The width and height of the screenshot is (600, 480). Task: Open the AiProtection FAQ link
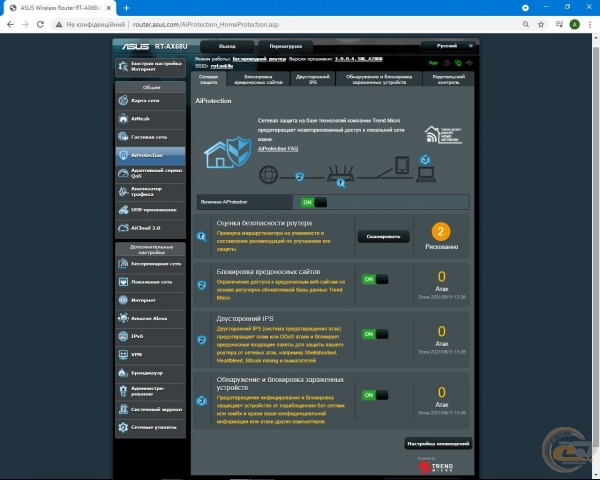pos(278,149)
